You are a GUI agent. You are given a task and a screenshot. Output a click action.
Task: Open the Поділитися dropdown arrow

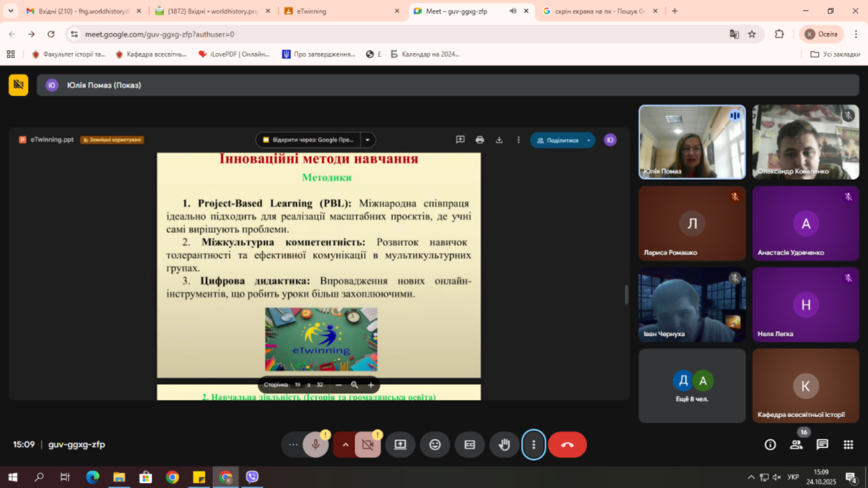(588, 140)
